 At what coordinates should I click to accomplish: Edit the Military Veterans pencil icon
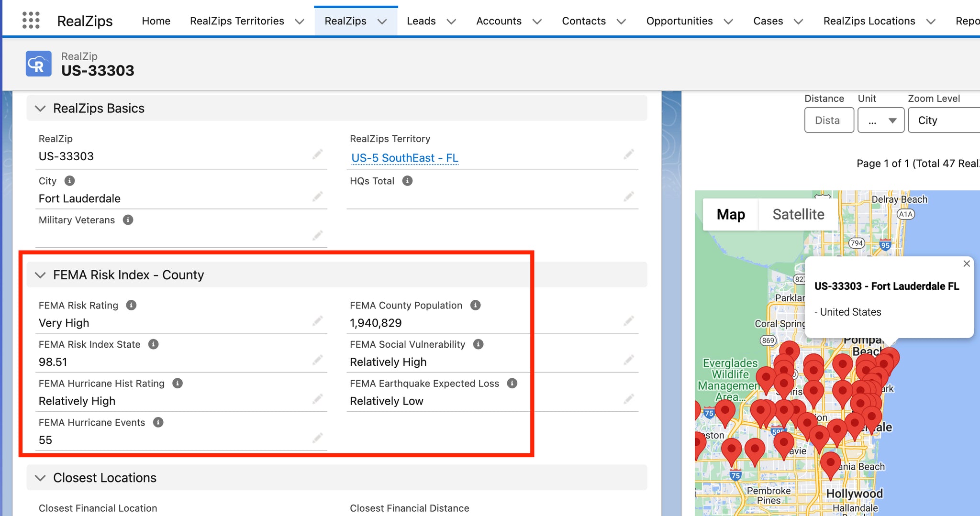coord(318,236)
